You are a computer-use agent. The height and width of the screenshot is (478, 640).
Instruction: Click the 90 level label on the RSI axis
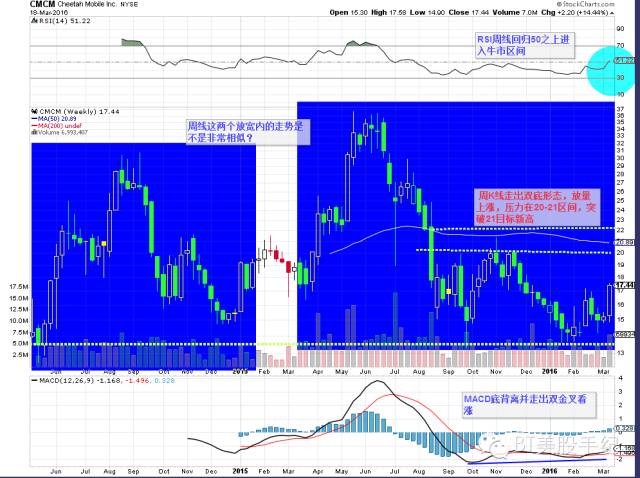point(620,29)
